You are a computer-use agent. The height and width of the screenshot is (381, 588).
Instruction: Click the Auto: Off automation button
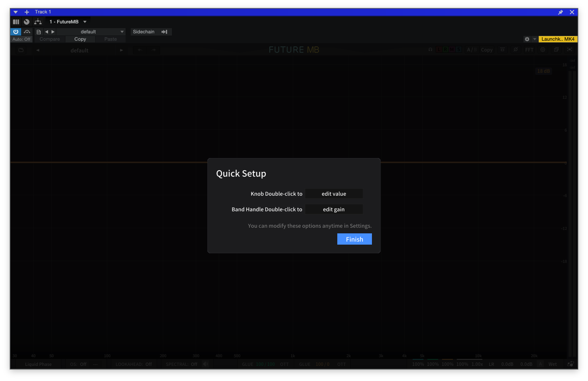21,39
